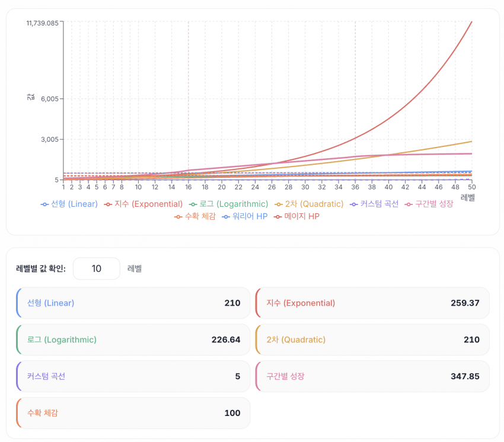This screenshot has width=504, height=442.
Task: Click the 2차 (Quadratic) legend marker icon
Action: coord(280,204)
